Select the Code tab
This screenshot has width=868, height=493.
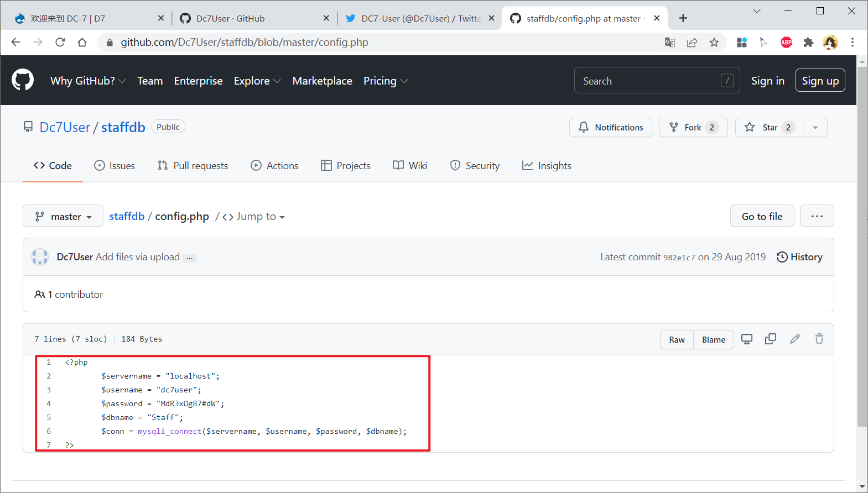point(53,166)
